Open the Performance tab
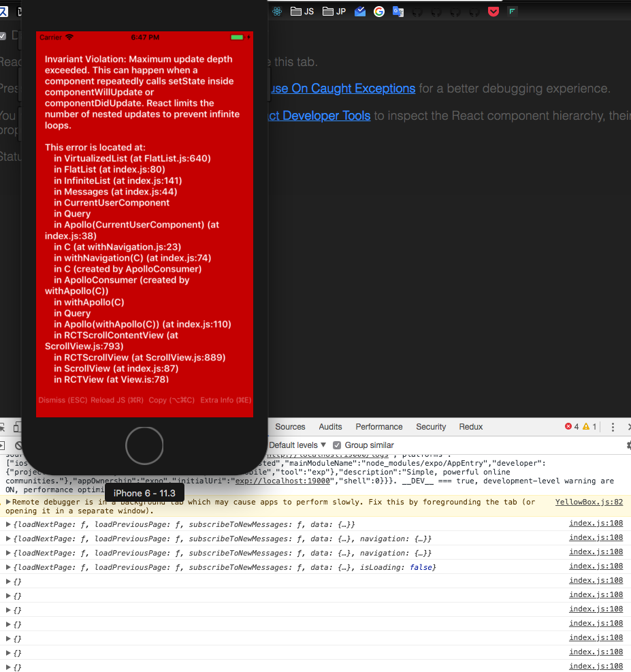 coord(379,427)
